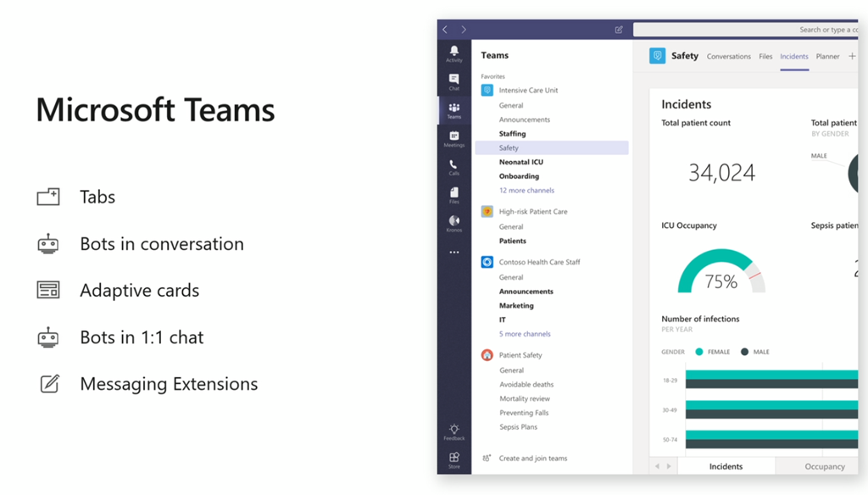The width and height of the screenshot is (868, 495).
Task: Open the IT channel
Action: point(502,320)
